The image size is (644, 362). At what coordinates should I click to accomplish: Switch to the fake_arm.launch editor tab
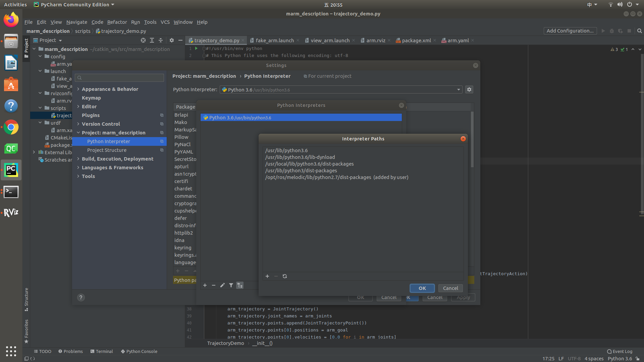[274, 41]
